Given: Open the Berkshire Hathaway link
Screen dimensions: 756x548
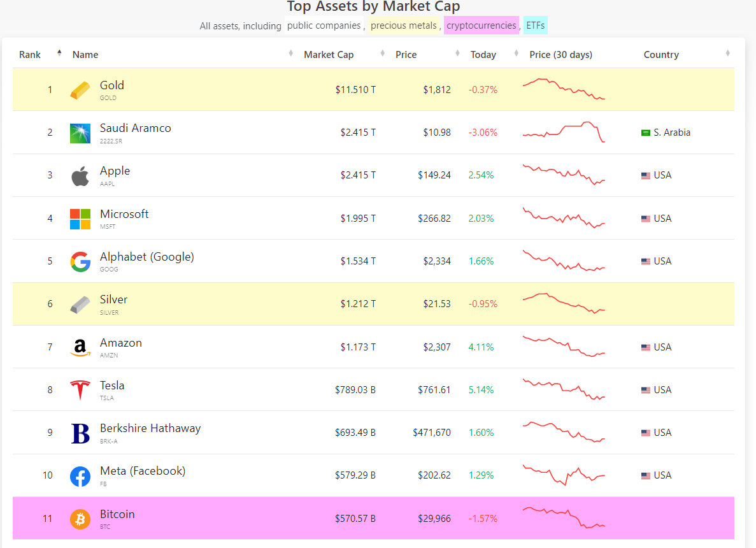Looking at the screenshot, I should (x=150, y=428).
